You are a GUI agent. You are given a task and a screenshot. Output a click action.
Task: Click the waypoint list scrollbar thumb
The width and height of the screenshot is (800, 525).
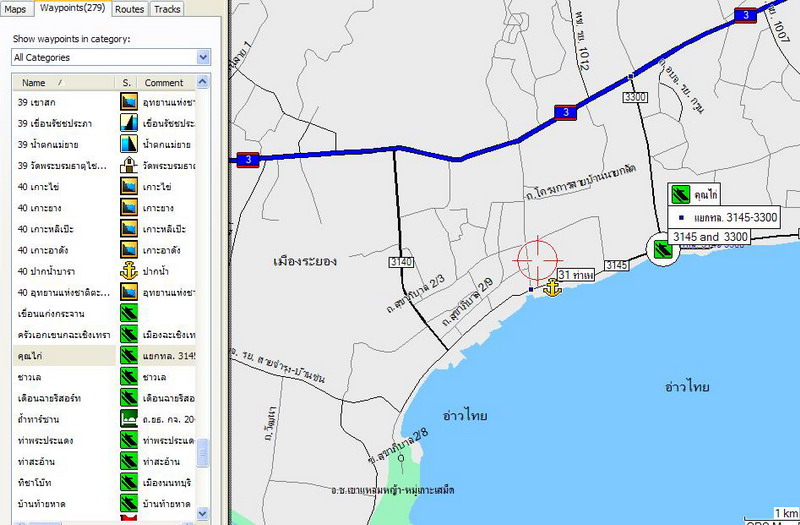[203, 453]
